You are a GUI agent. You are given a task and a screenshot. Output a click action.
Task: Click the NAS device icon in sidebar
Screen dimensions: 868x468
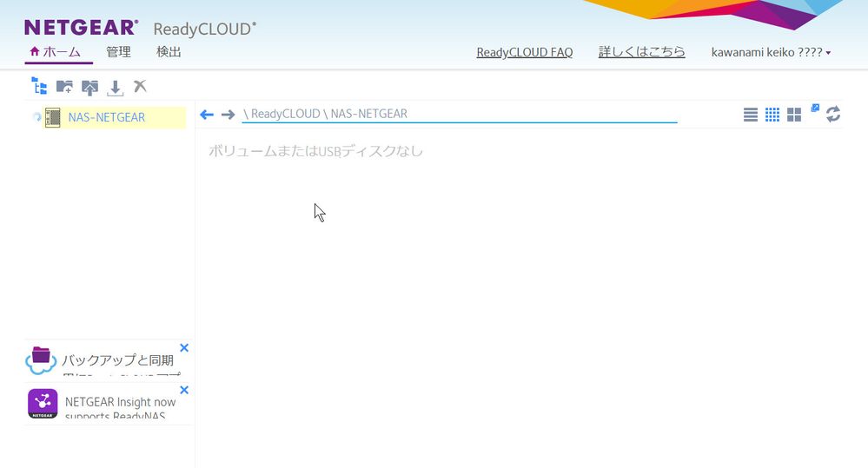[x=53, y=117]
